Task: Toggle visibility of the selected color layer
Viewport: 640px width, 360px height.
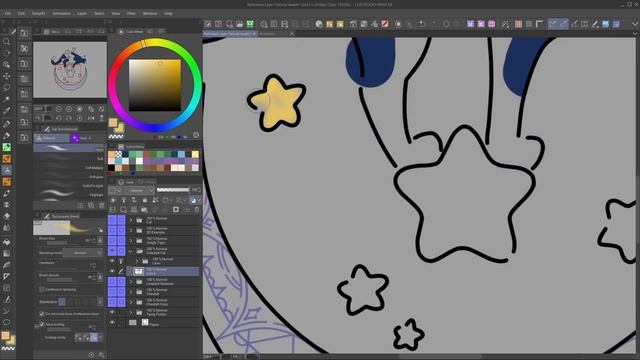Action: pyautogui.click(x=112, y=271)
